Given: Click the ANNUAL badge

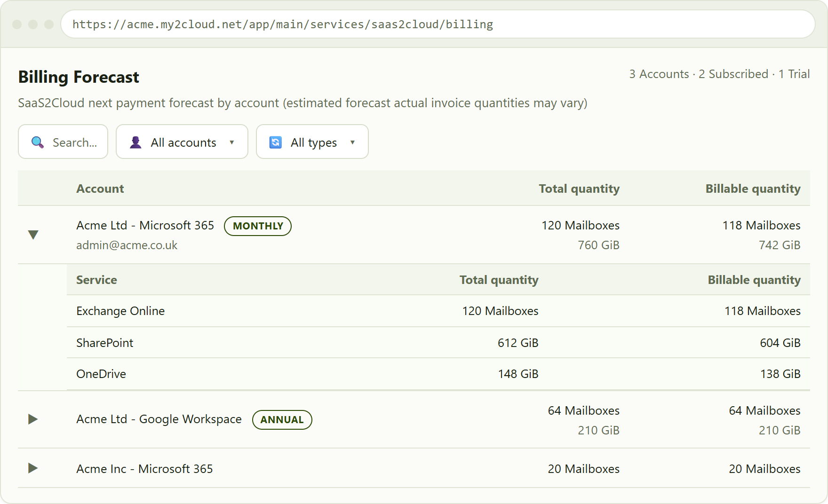Looking at the screenshot, I should 282,420.
